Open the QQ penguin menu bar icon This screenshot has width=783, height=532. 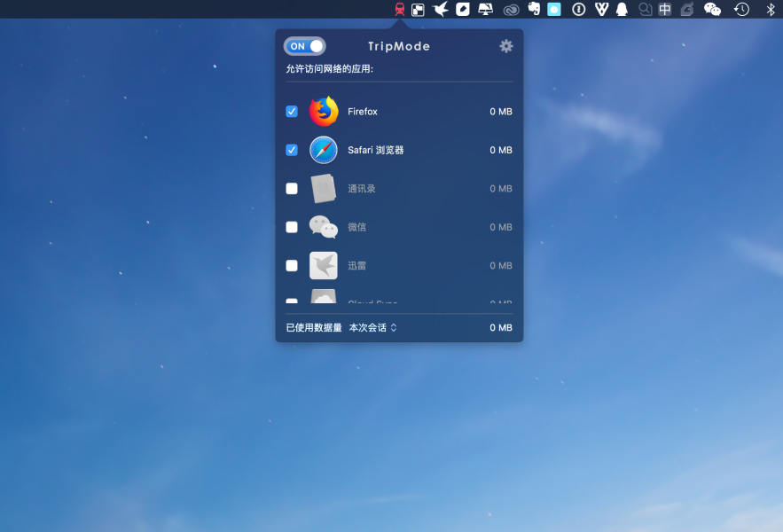click(622, 9)
